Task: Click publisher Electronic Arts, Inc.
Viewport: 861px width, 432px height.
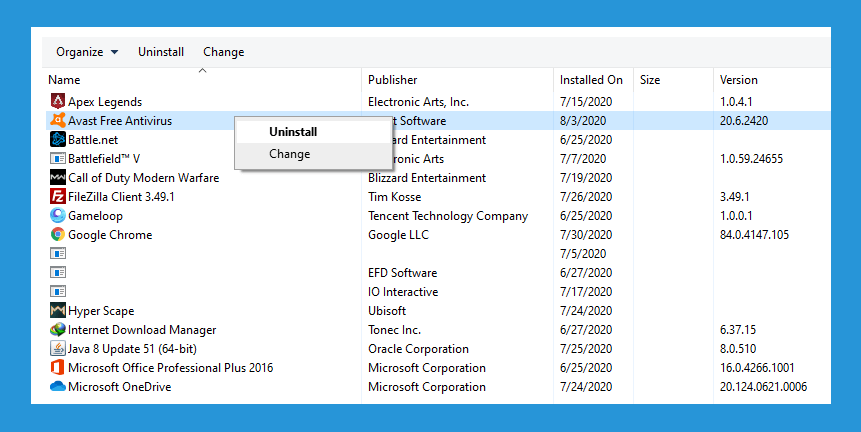Action: [x=418, y=102]
